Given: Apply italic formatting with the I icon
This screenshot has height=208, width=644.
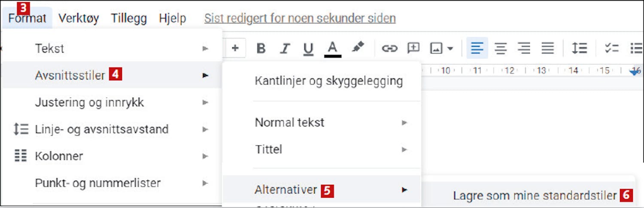Looking at the screenshot, I should tap(285, 48).
